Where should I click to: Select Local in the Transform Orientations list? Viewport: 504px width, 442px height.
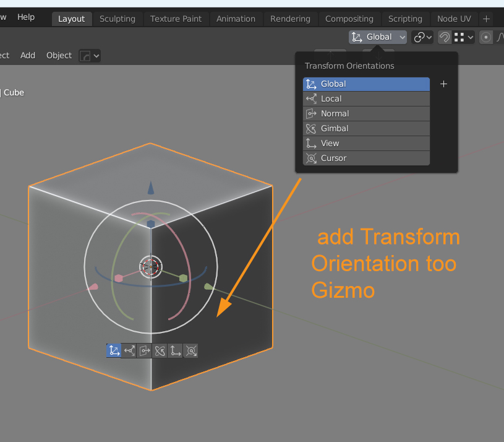tap(366, 99)
